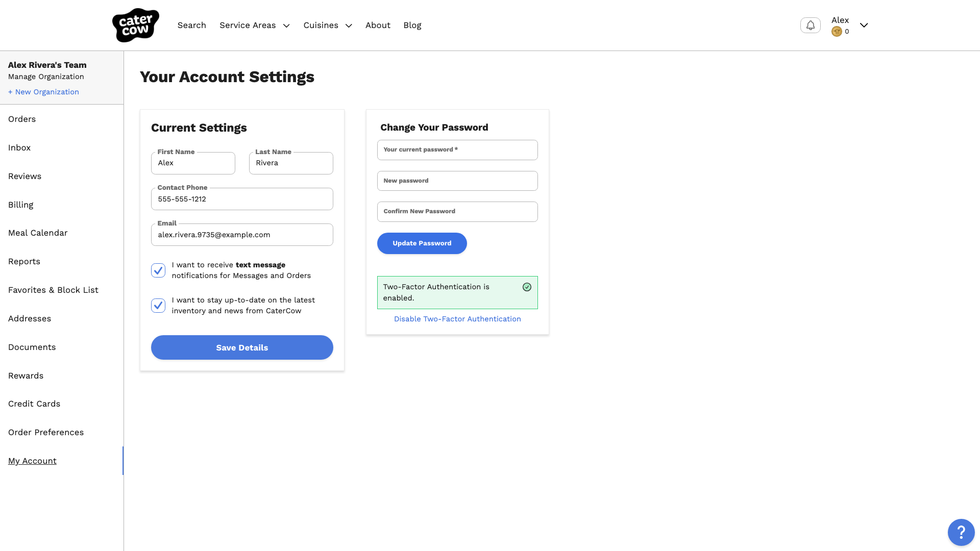This screenshot has width=980, height=551.
Task: Click the + New Organization link
Action: point(43,92)
